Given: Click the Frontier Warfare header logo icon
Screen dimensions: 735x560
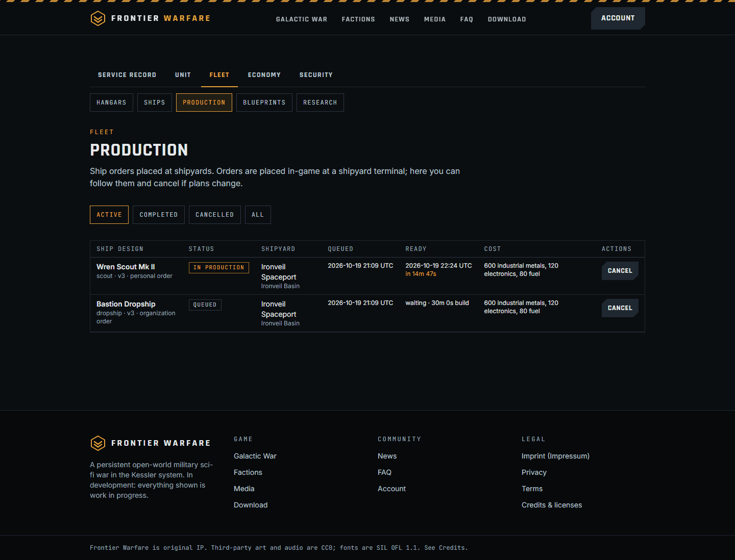Looking at the screenshot, I should pos(98,18).
